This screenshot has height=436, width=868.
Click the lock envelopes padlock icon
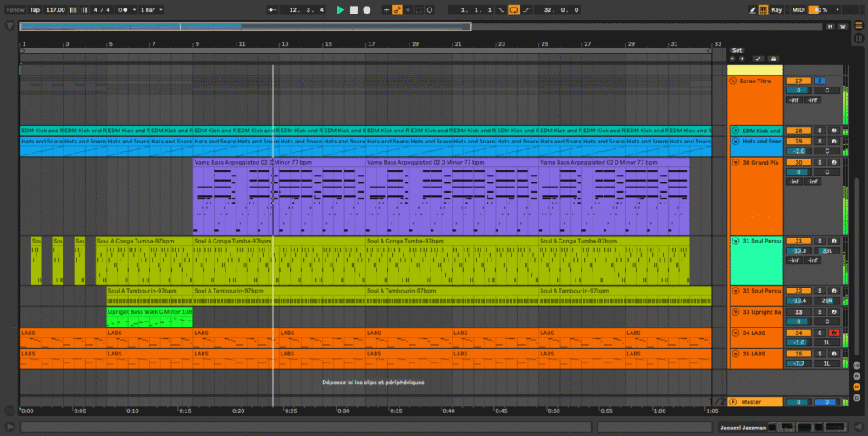(x=773, y=59)
